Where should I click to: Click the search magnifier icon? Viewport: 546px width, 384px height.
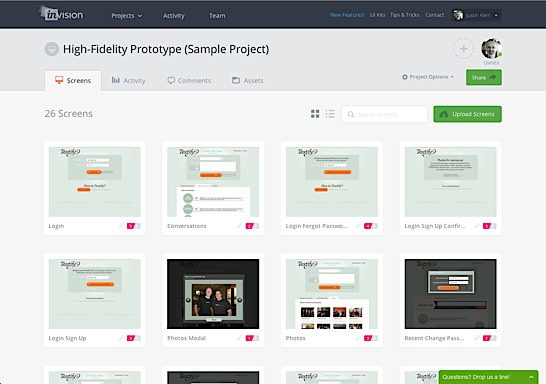point(351,114)
